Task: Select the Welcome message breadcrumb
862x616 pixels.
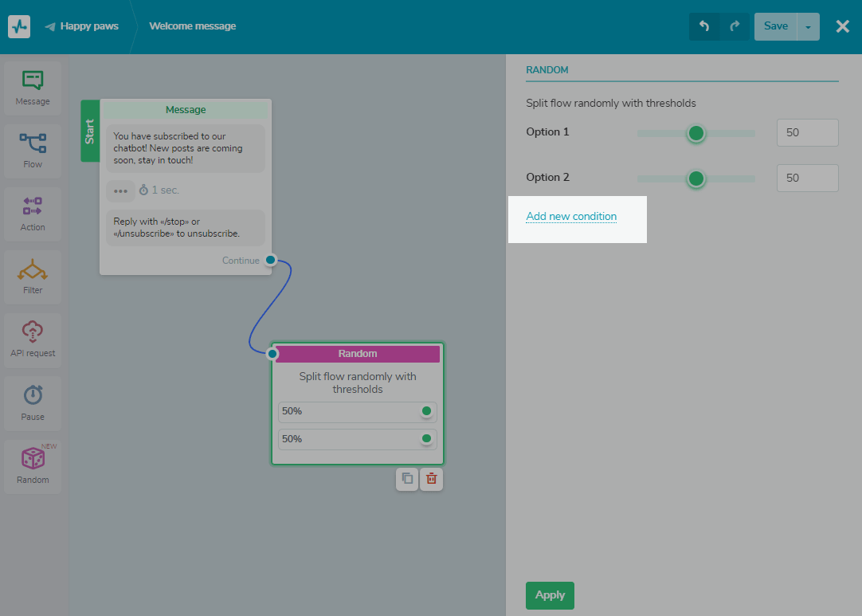Action: coord(192,26)
